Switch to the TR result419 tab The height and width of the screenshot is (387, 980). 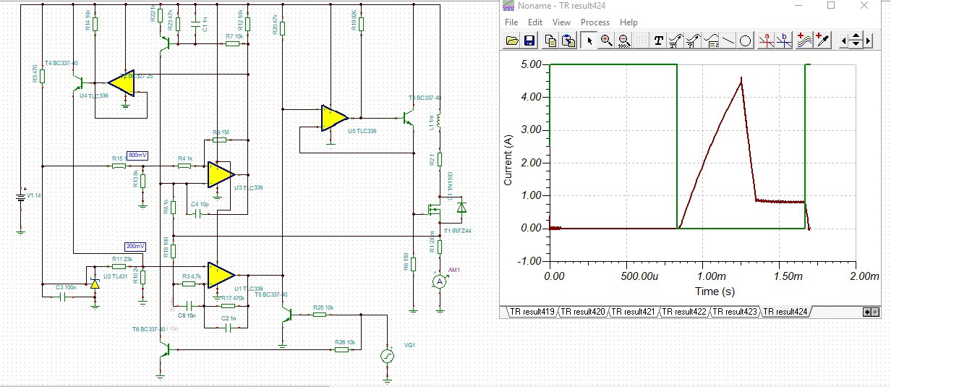pyautogui.click(x=532, y=312)
